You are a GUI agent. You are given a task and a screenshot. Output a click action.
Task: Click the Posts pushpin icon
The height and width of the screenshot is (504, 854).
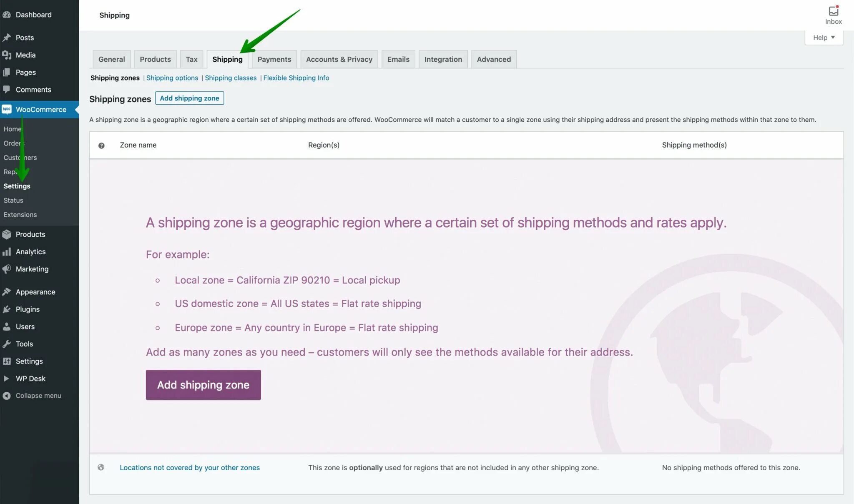point(6,38)
